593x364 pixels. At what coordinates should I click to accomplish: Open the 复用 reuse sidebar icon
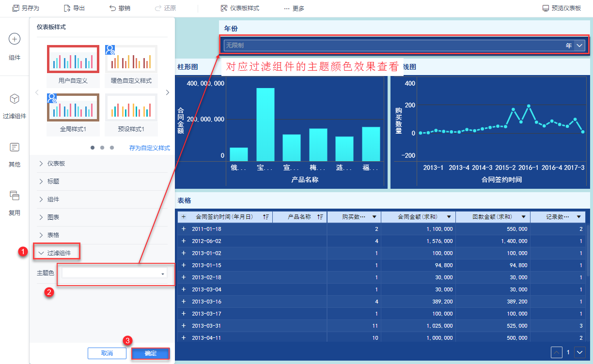(15, 196)
